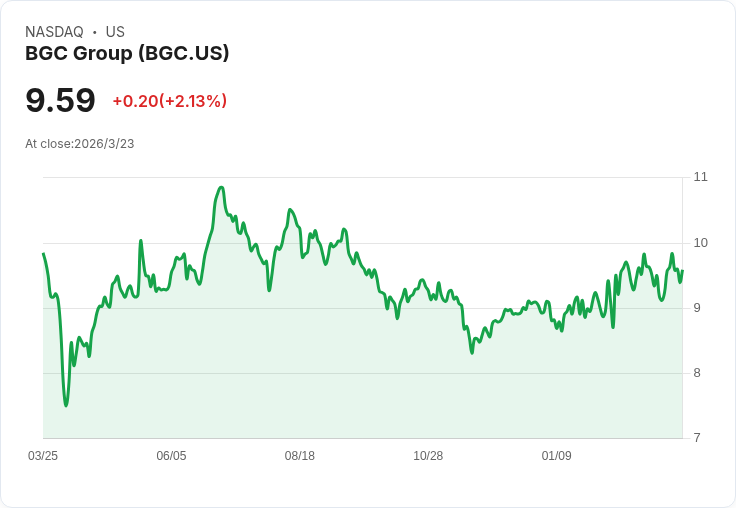The height and width of the screenshot is (508, 736).
Task: Click the +0.20(+2.13%) change value
Action: (169, 101)
